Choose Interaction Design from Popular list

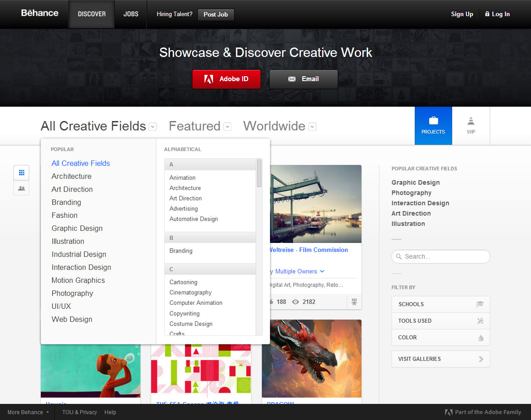81,267
